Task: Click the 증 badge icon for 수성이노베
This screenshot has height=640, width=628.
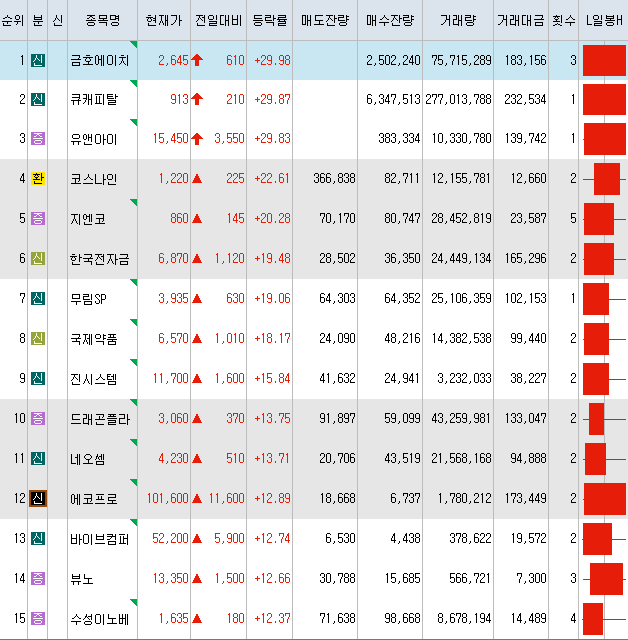Action: point(38,618)
